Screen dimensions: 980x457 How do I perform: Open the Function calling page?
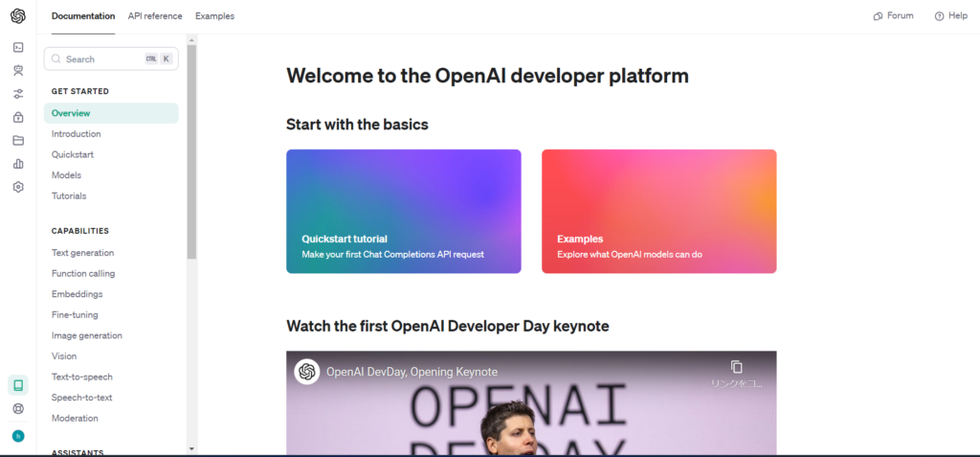83,274
